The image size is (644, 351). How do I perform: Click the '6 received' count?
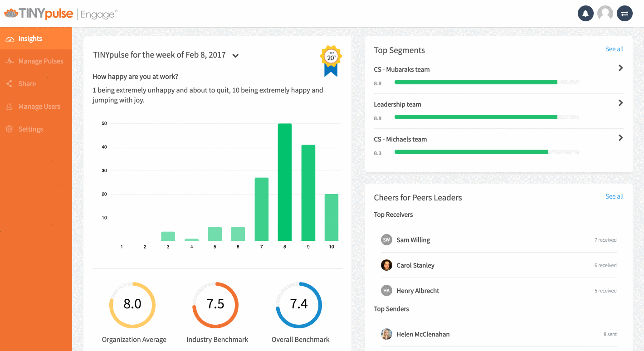click(x=605, y=265)
